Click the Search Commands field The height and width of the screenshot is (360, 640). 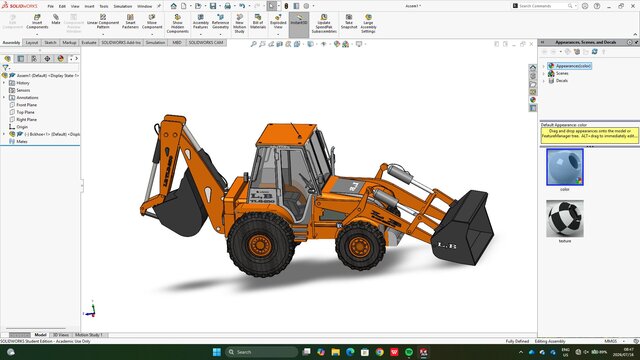click(x=543, y=6)
